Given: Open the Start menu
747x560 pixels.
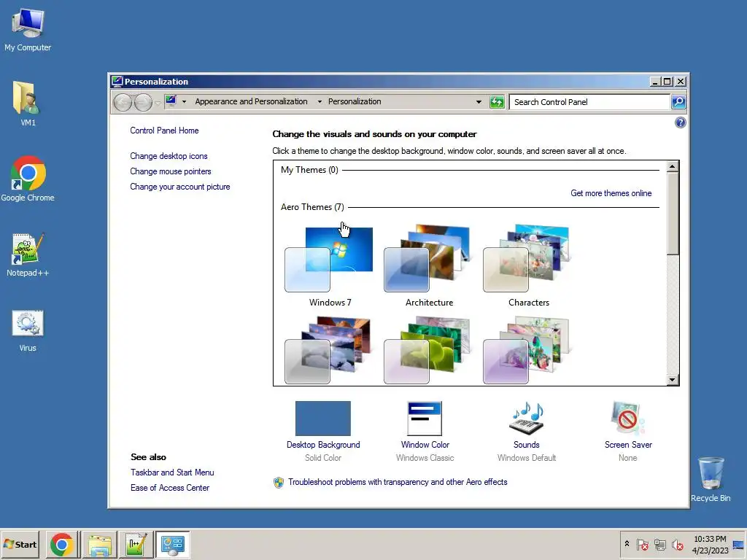Looking at the screenshot, I should [x=20, y=545].
